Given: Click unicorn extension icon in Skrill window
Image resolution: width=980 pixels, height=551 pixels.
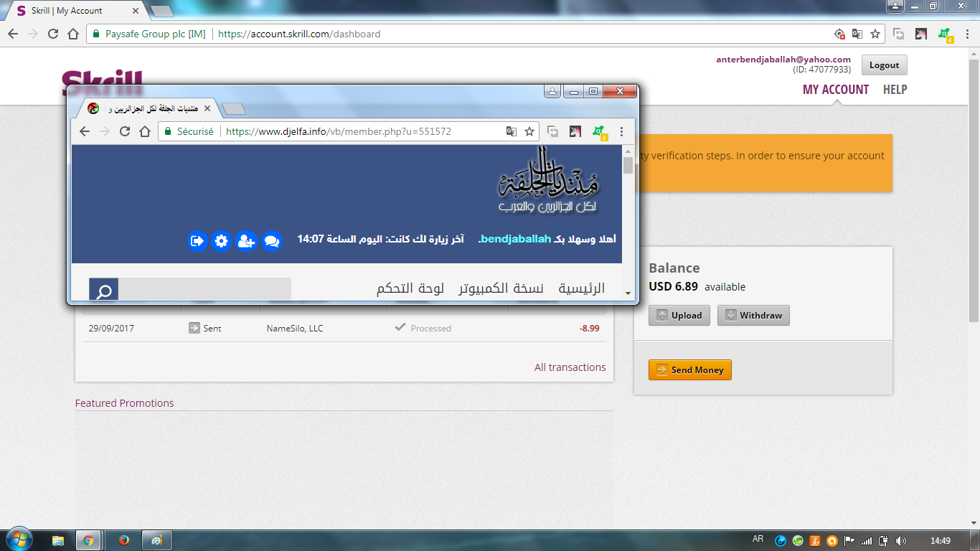Looking at the screenshot, I should [922, 34].
